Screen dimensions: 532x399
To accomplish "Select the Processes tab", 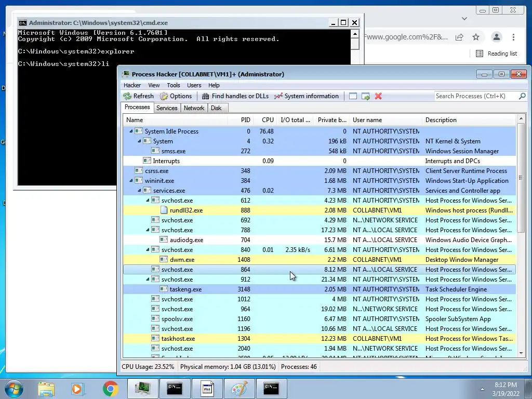I will pyautogui.click(x=137, y=107).
